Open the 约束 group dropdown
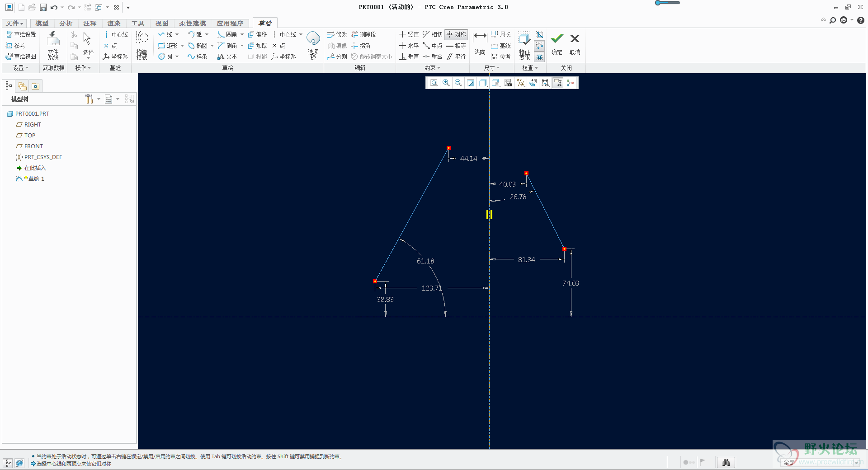Screen dimensions: 868x470 (x=433, y=68)
